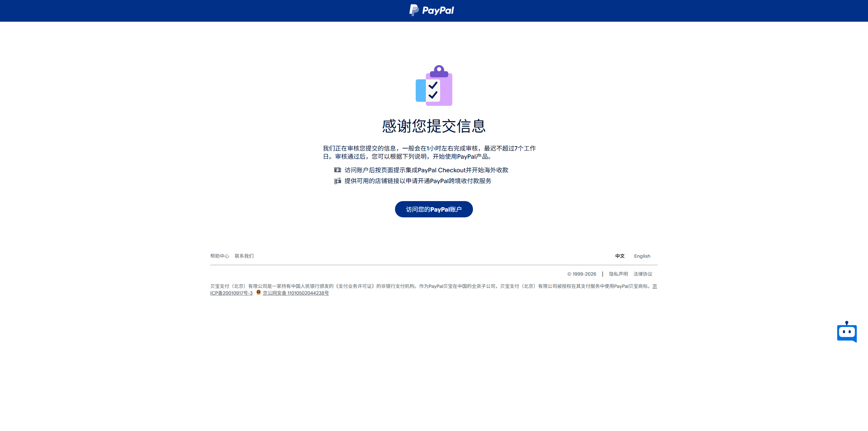This screenshot has height=431, width=868.
Task: Click the 感谢您提交信息 heading
Action: (434, 126)
